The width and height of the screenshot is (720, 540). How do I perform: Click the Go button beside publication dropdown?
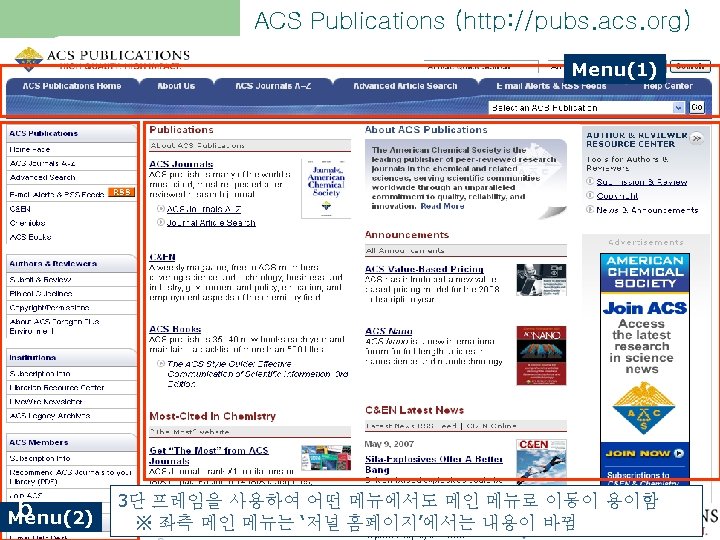point(697,107)
